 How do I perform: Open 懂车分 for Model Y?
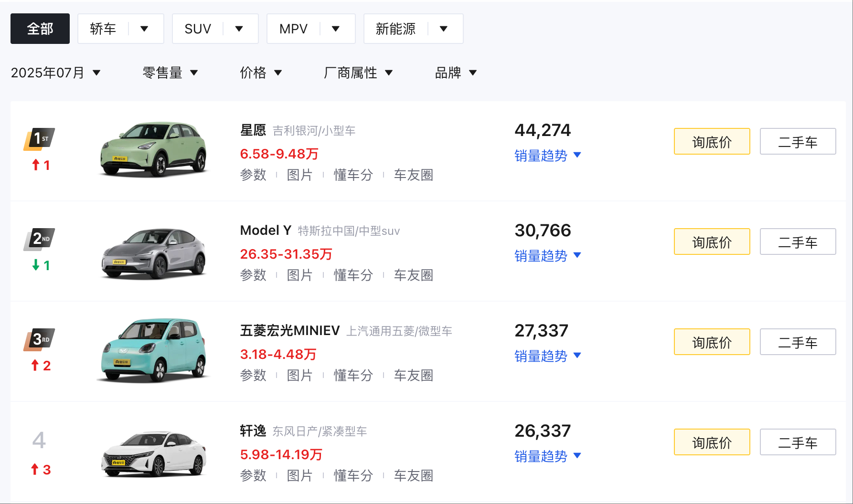(x=353, y=275)
